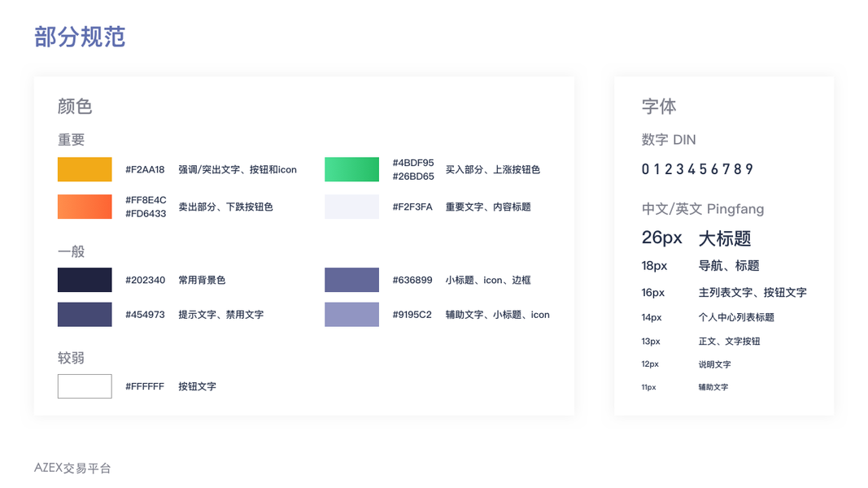Click the '个人中心列表标题' sample text
The width and height of the screenshot is (868, 488).
click(736, 317)
